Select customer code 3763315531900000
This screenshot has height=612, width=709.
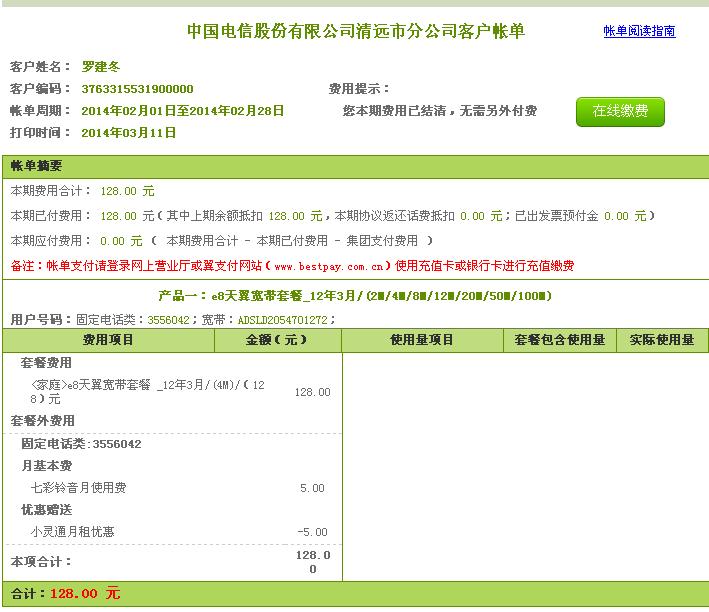pos(137,89)
